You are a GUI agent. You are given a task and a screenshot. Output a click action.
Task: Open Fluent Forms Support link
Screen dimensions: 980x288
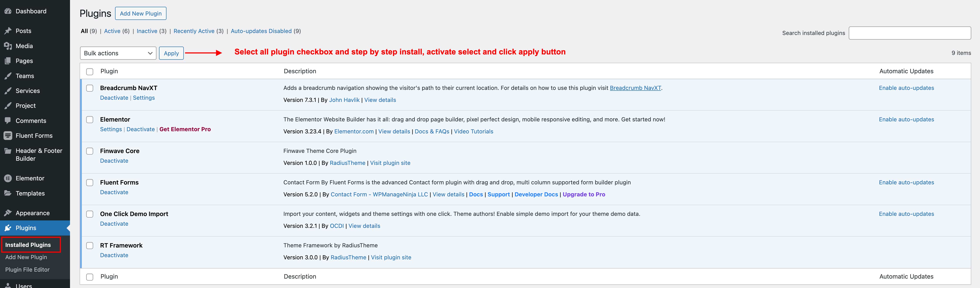tap(499, 194)
